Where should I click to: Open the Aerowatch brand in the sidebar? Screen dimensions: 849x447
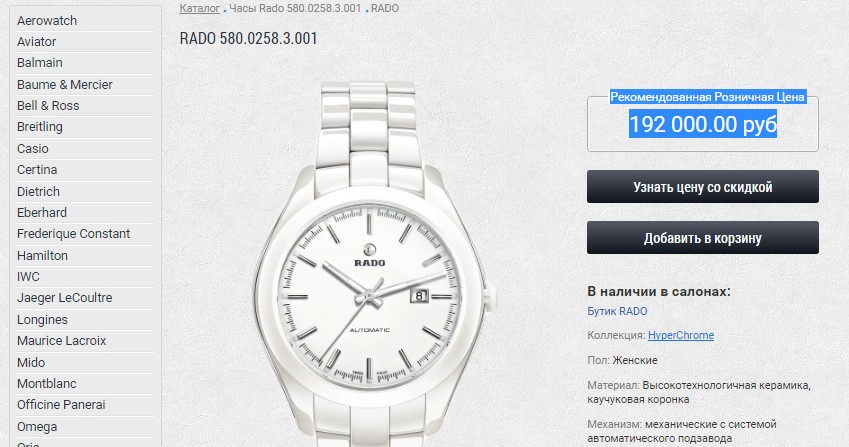pyautogui.click(x=47, y=21)
